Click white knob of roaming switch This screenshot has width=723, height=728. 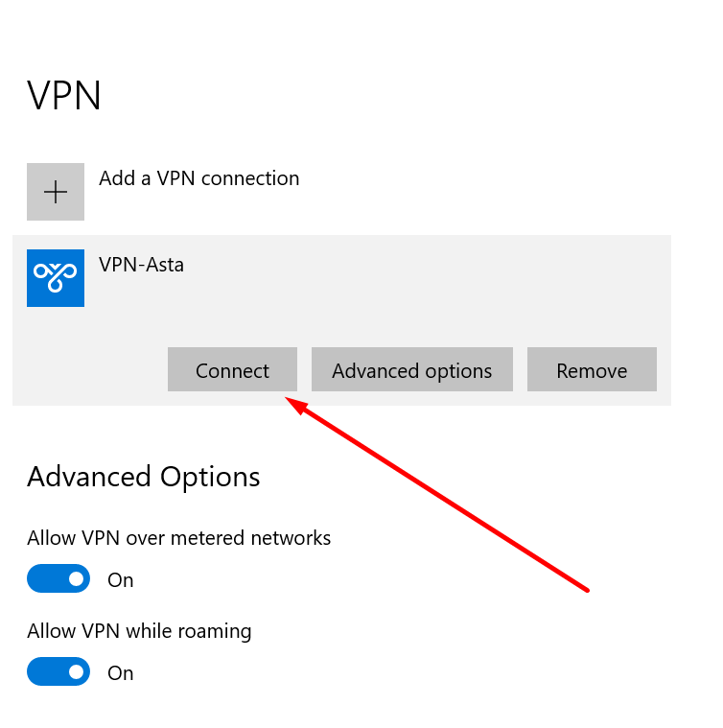click(75, 672)
